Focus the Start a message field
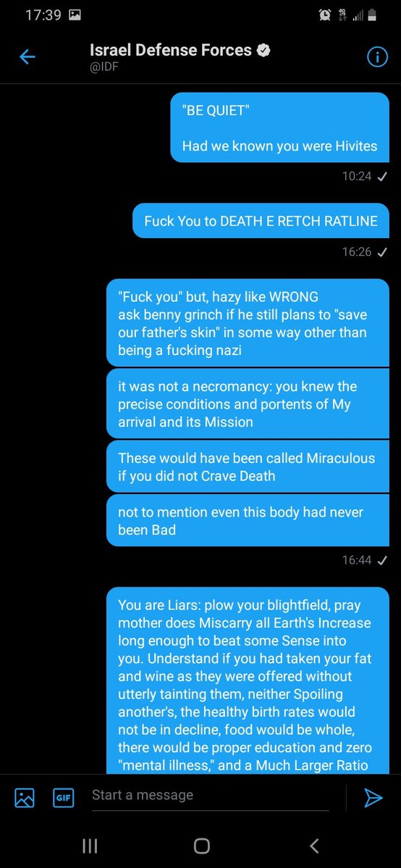Viewport: 401px width, 868px height. (210, 796)
